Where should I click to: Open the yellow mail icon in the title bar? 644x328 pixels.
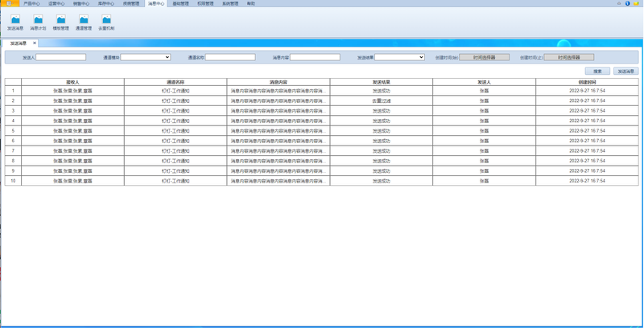pos(636,3)
